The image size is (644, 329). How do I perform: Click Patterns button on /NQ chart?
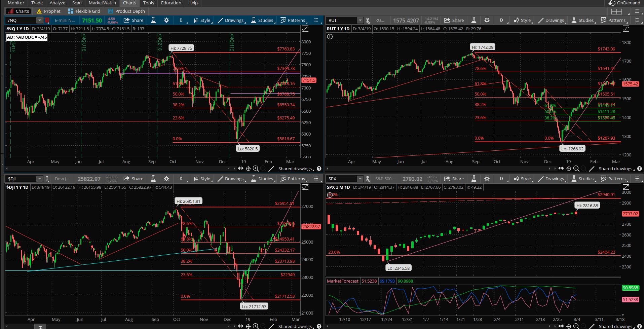coord(293,20)
